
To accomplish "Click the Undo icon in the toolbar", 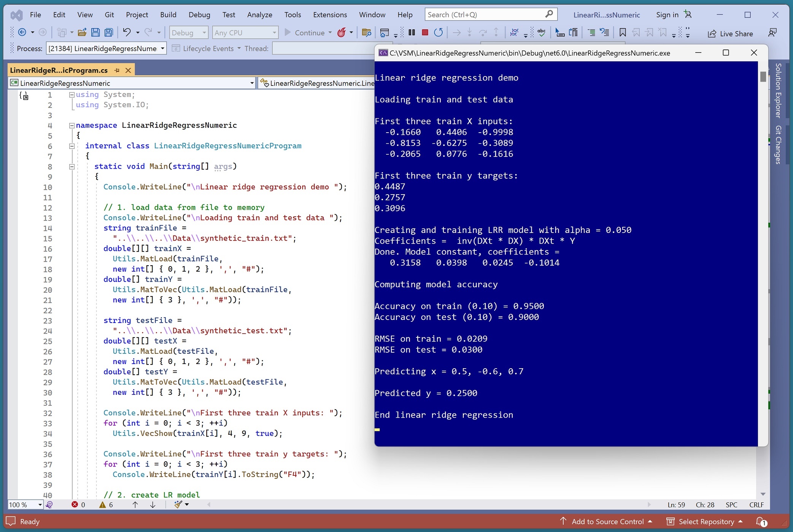I will 128,32.
